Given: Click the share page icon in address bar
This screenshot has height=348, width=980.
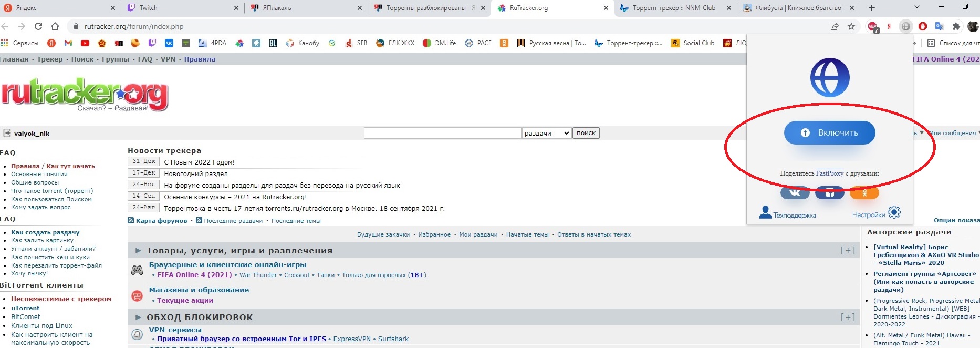Looking at the screenshot, I should tap(834, 26).
